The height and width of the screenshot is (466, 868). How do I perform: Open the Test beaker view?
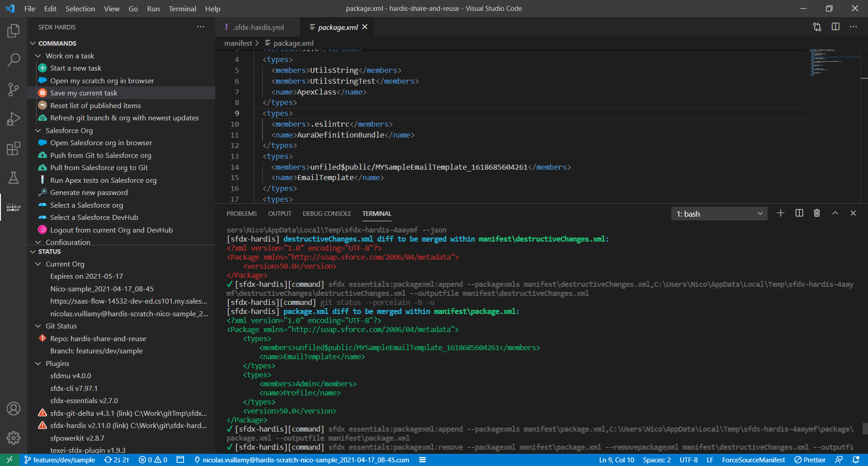(x=14, y=178)
